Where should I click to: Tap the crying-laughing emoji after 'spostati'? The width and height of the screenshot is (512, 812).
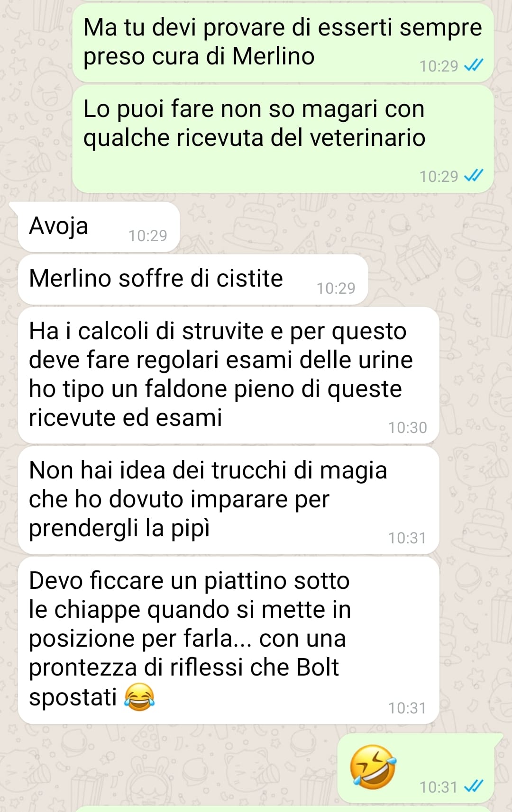[x=139, y=697]
